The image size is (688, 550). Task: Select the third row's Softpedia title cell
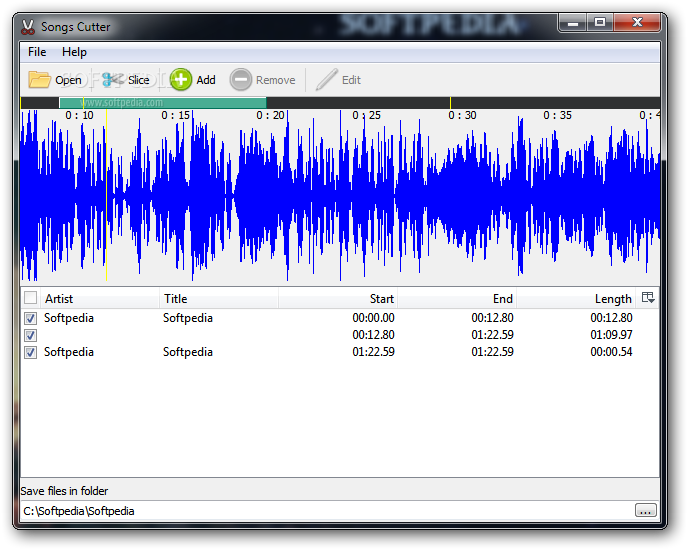pos(188,352)
